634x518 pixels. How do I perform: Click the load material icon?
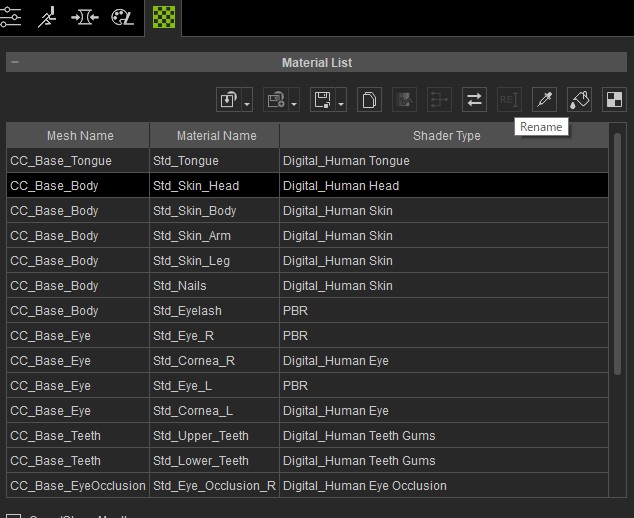pos(228,99)
